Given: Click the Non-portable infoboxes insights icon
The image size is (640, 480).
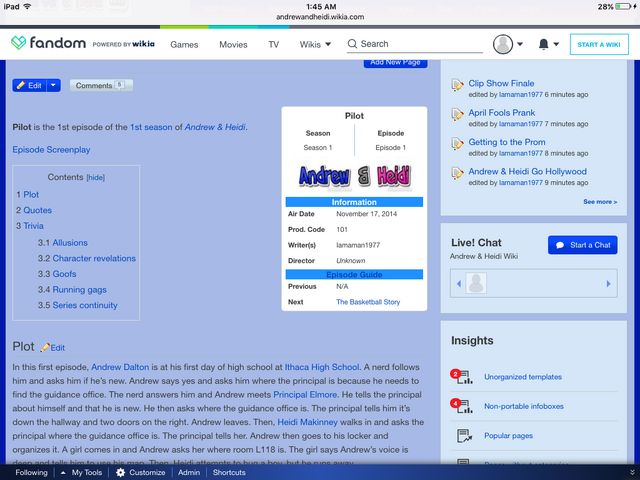Looking at the screenshot, I should pyautogui.click(x=462, y=406).
